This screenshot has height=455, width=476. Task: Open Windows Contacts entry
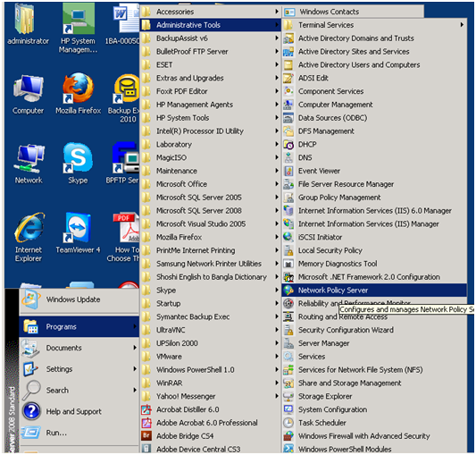click(x=353, y=12)
